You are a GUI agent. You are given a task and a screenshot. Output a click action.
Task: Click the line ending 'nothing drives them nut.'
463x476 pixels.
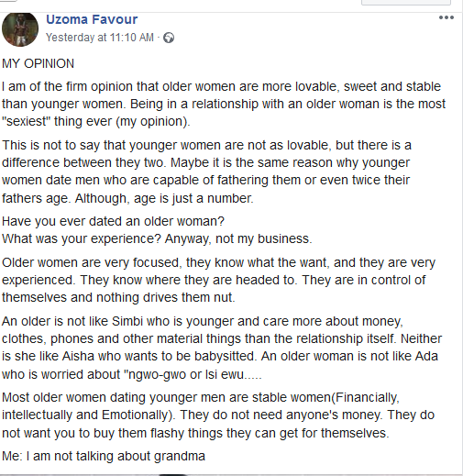click(118, 297)
